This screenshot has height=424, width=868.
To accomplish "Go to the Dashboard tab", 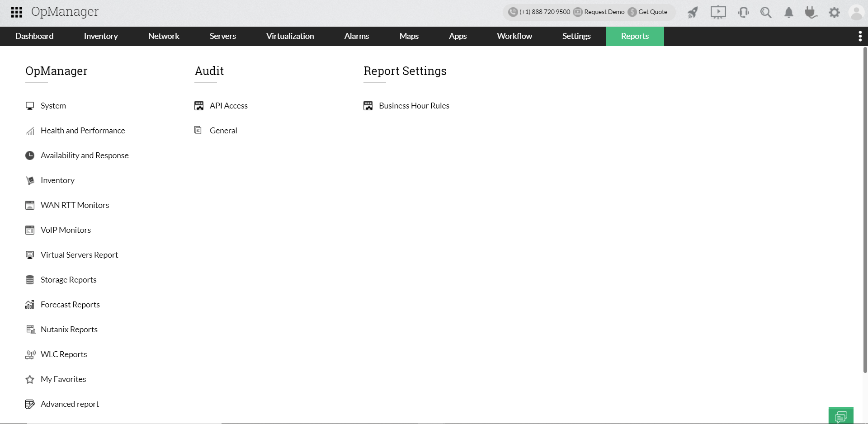I will tap(34, 36).
